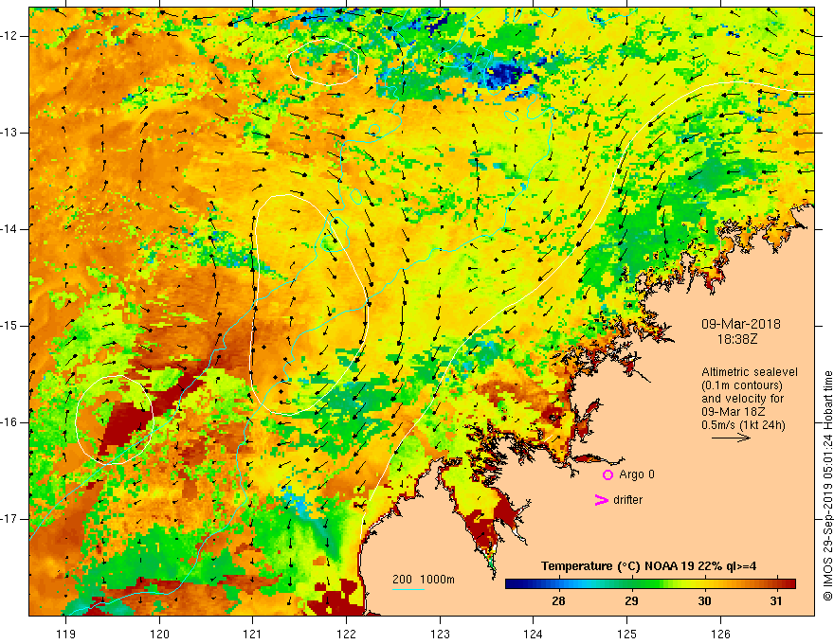
Task: Click the longitude axis label '119'
Action: coord(65,634)
